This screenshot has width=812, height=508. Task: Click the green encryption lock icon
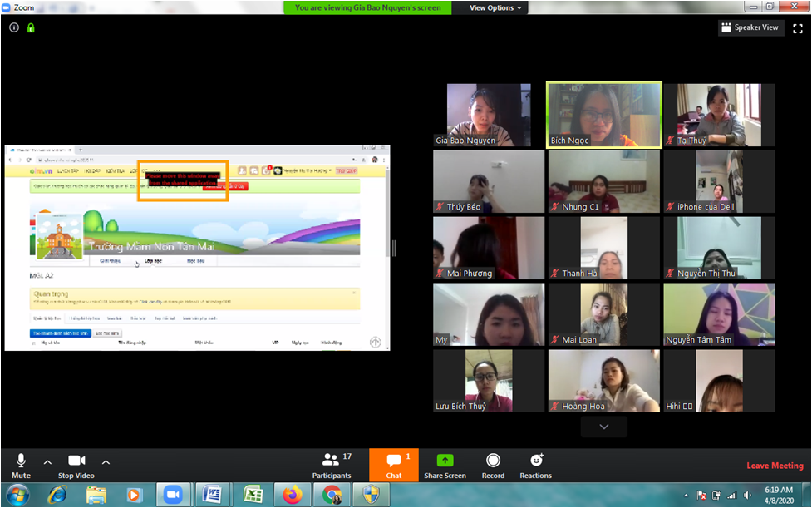[31, 27]
